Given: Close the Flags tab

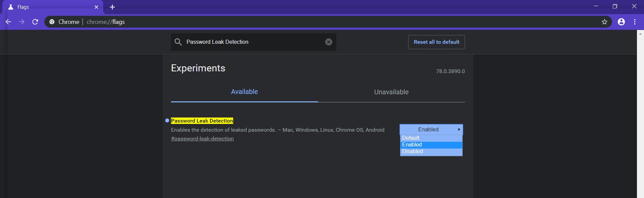Looking at the screenshot, I should point(96,7).
